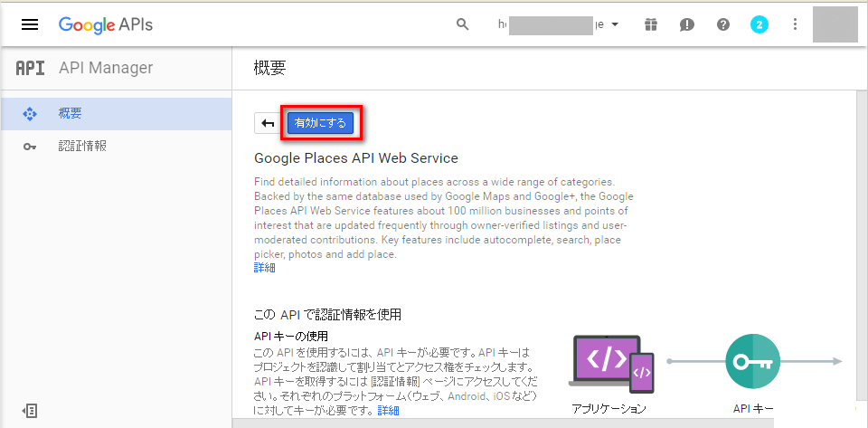Screen dimensions: 868x428
Task: Click the application laptop illustration
Action: [x=611, y=364]
